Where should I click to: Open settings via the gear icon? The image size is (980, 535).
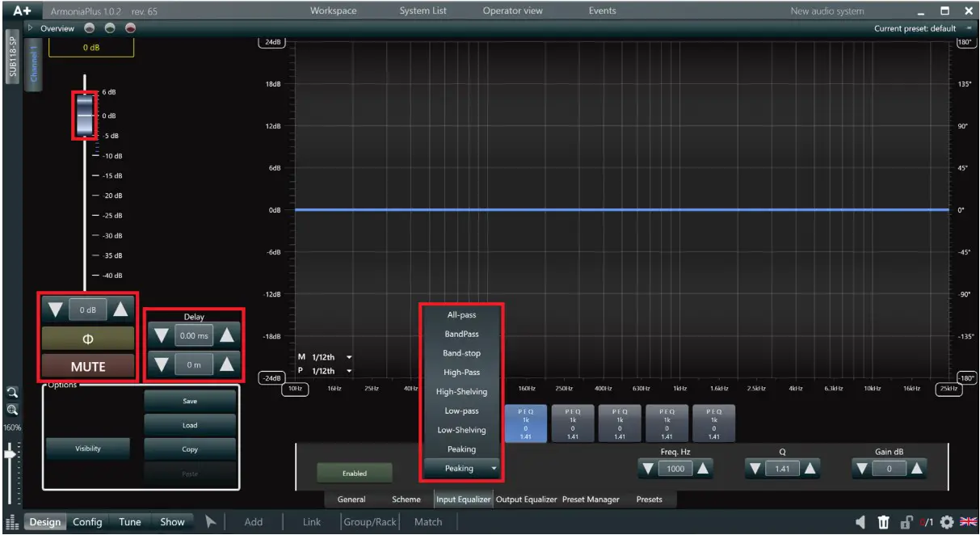point(944,522)
